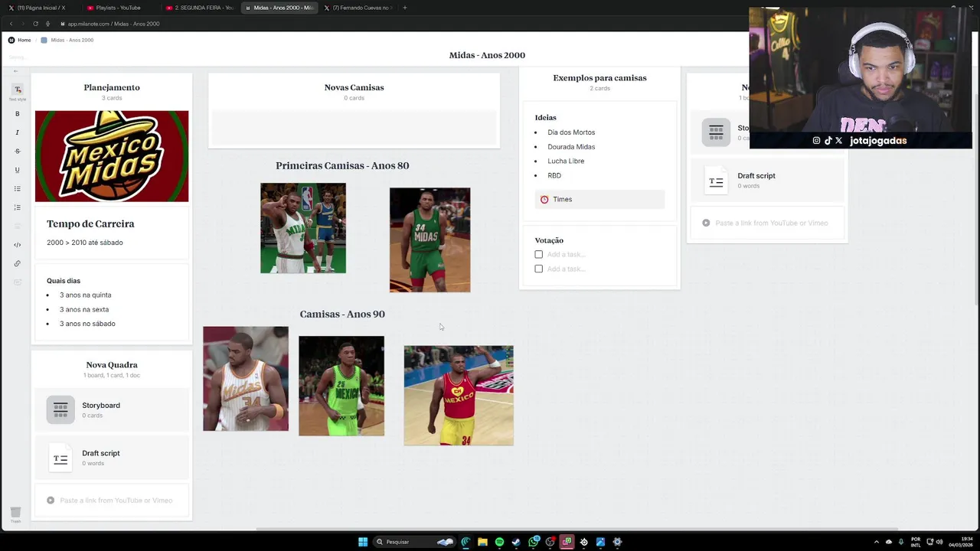This screenshot has height=551, width=980.
Task: Click the '3 anos no sábado' list item
Action: pos(87,324)
